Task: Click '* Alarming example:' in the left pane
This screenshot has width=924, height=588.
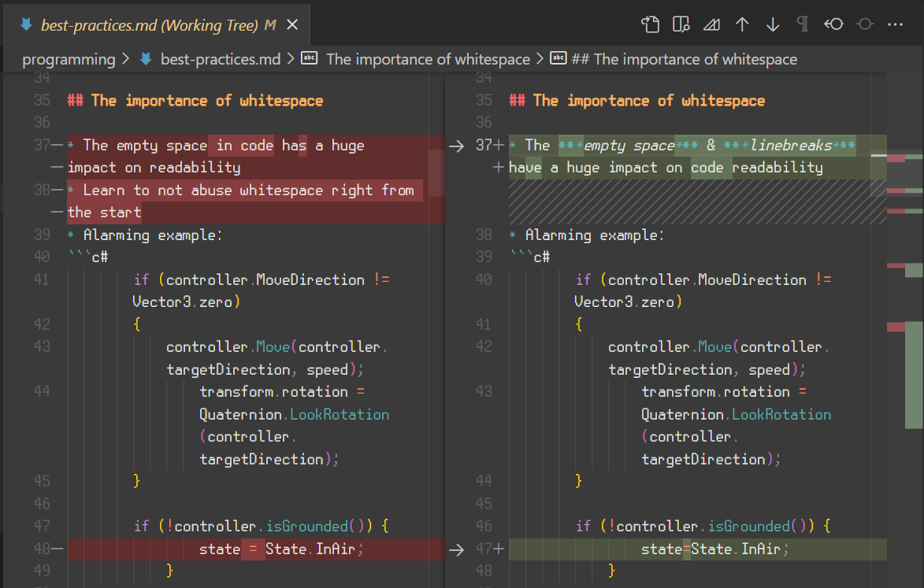Action: coord(145,235)
